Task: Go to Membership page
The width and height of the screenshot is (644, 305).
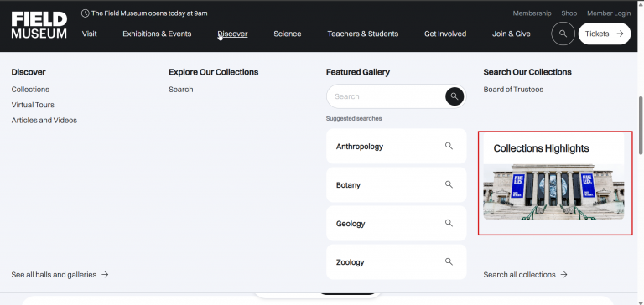Action: (532, 13)
